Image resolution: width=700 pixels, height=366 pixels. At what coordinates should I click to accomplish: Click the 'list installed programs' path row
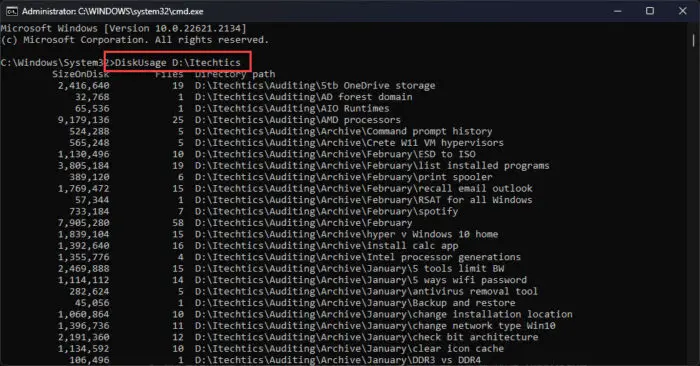[x=372, y=166]
